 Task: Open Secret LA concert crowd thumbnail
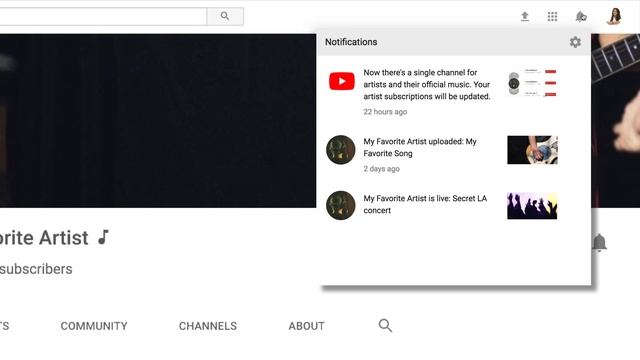[x=532, y=206]
